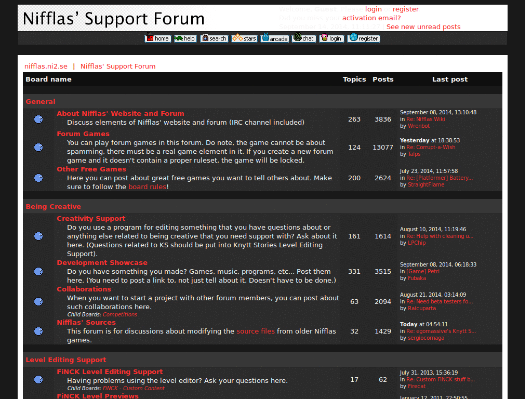This screenshot has width=532, height=399.
Task: Open nifflas.ni2.se breadcrumb link
Action: 46,66
